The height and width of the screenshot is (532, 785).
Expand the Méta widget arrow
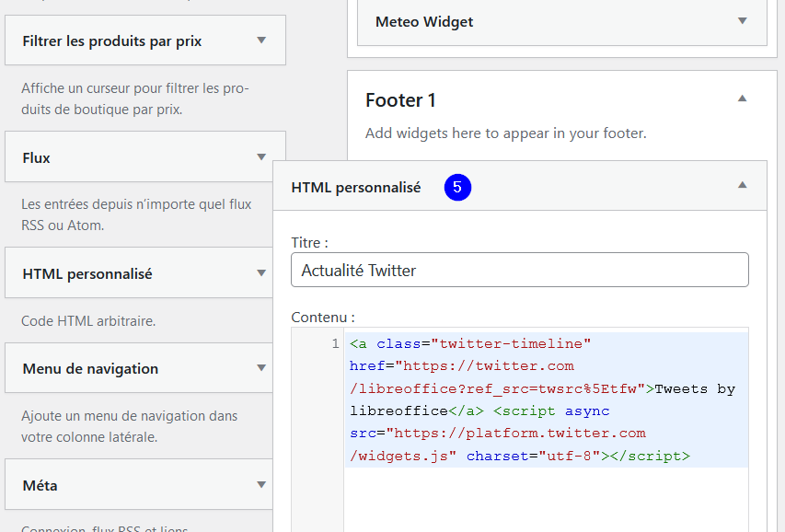(260, 484)
